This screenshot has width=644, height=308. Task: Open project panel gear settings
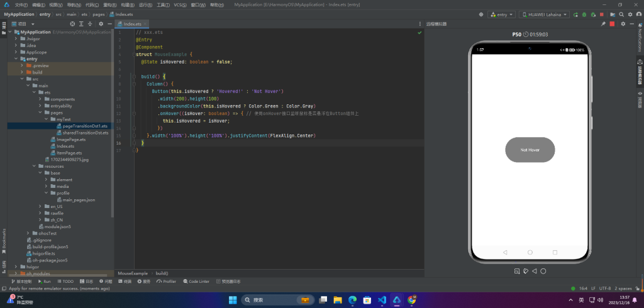pos(101,24)
